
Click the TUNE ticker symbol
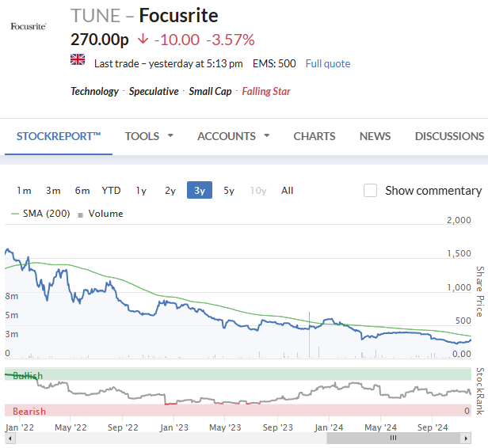pyautogui.click(x=95, y=16)
